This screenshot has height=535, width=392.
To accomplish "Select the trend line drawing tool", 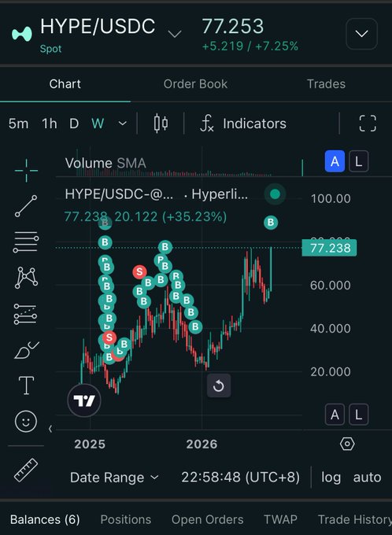I will pos(26,206).
